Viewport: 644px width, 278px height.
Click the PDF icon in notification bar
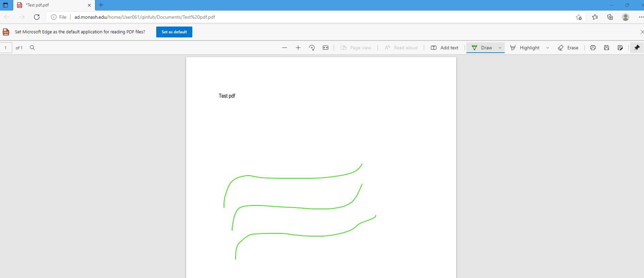click(x=6, y=32)
